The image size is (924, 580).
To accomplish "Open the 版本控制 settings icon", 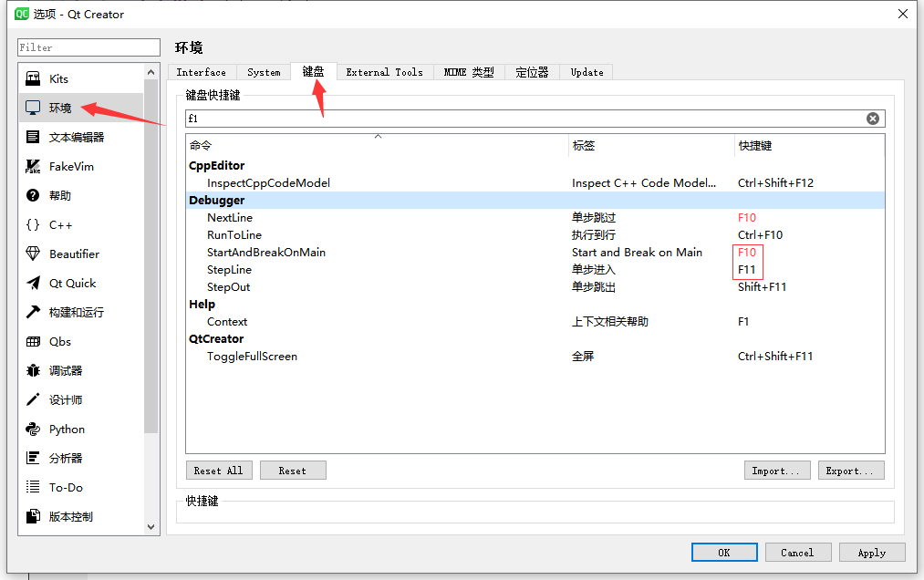I will point(33,516).
